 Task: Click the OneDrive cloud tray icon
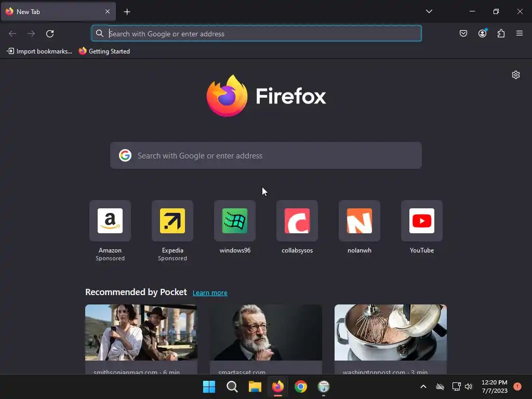[440, 387]
